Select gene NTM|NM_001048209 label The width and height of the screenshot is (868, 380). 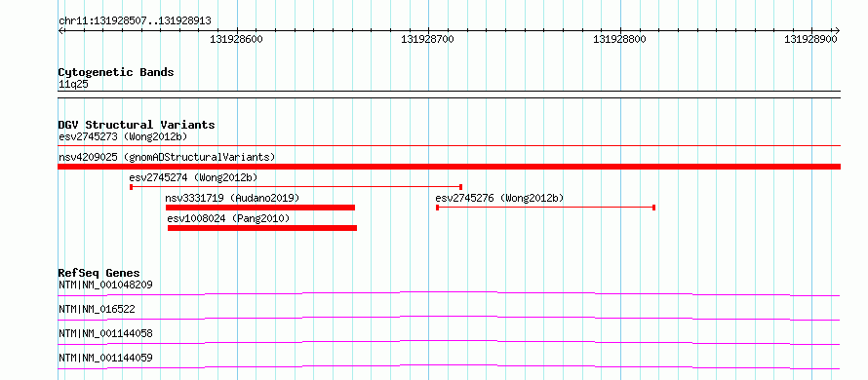pyautogui.click(x=105, y=285)
